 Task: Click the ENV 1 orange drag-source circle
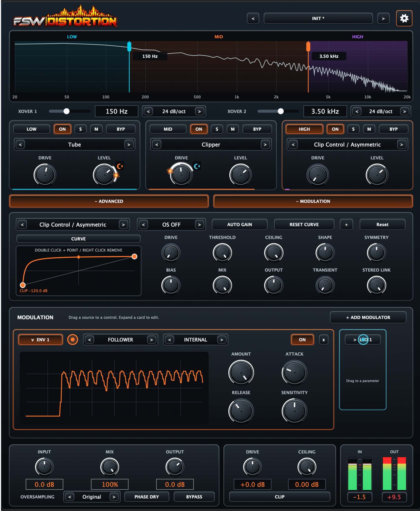click(73, 340)
